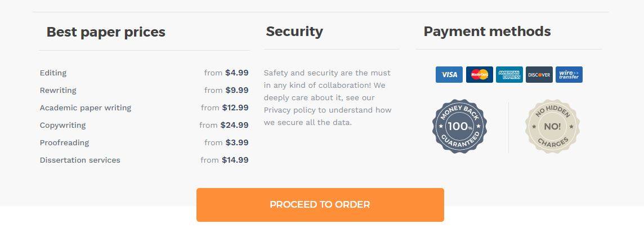Click the Money Back Guaranteed badge
The width and height of the screenshot is (644, 228).
(x=459, y=127)
